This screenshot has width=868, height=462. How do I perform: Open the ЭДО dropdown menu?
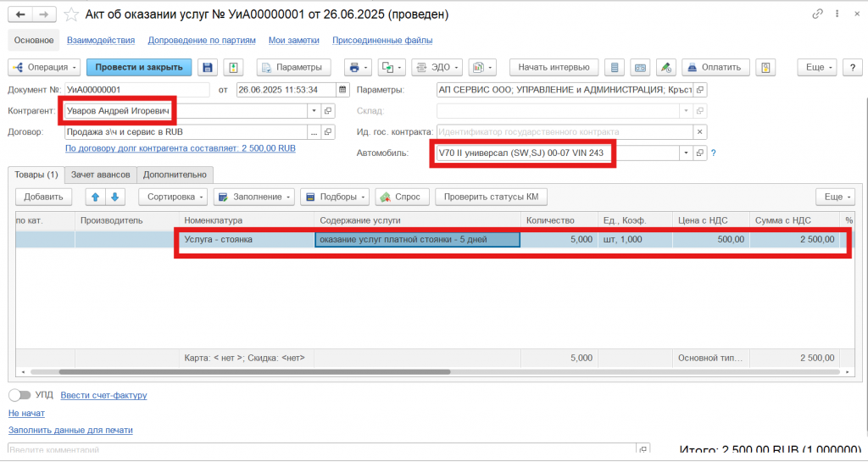pyautogui.click(x=442, y=68)
